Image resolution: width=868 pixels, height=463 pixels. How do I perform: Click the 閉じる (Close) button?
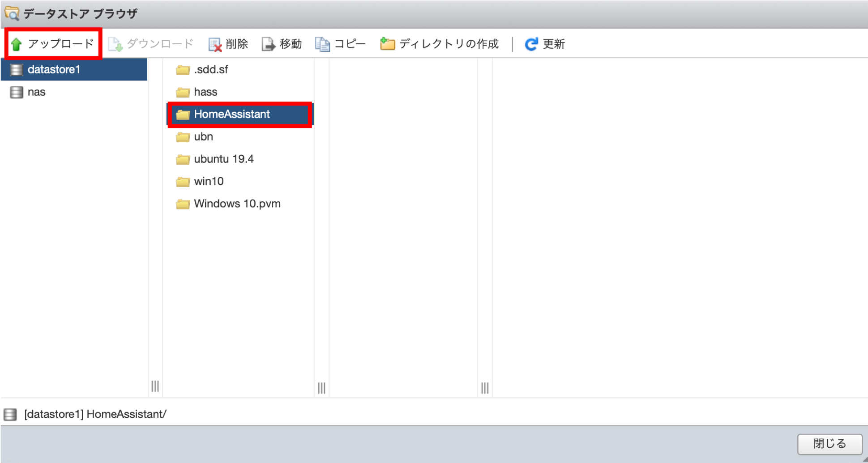click(830, 443)
